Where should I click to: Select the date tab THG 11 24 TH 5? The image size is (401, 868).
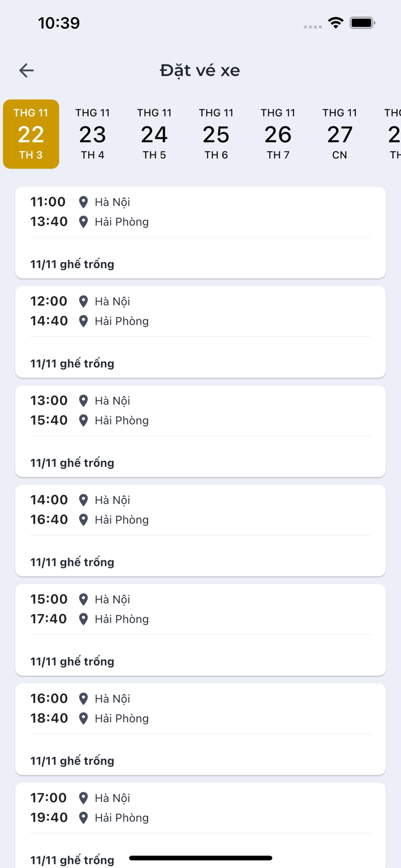(154, 134)
